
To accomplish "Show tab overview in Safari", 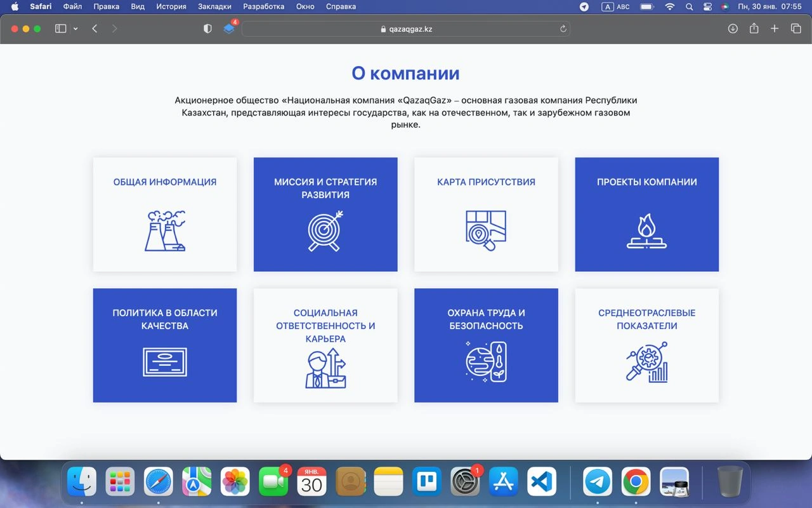I will (x=796, y=29).
